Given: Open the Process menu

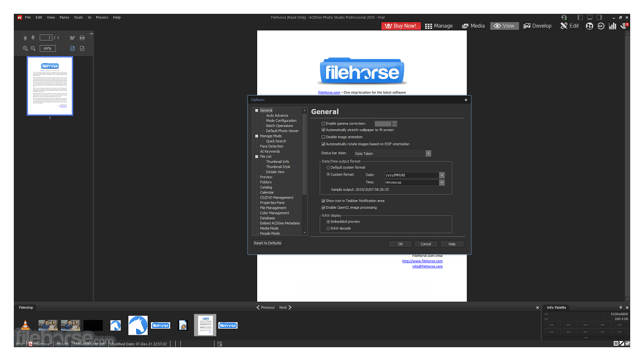Looking at the screenshot, I should click(x=102, y=17).
